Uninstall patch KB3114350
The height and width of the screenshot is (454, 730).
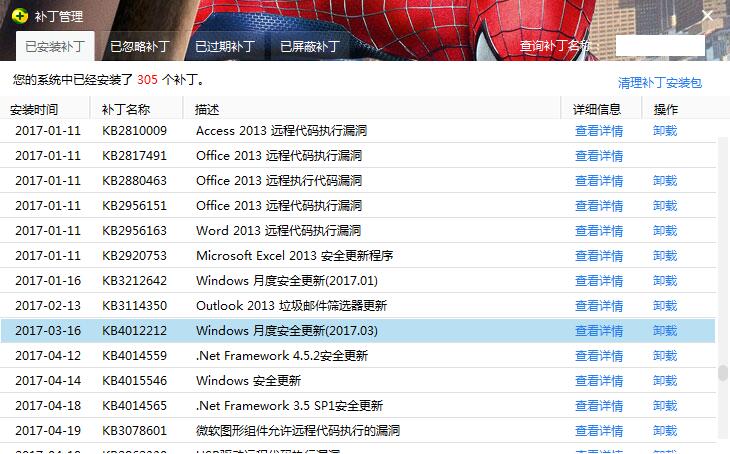pyautogui.click(x=665, y=305)
